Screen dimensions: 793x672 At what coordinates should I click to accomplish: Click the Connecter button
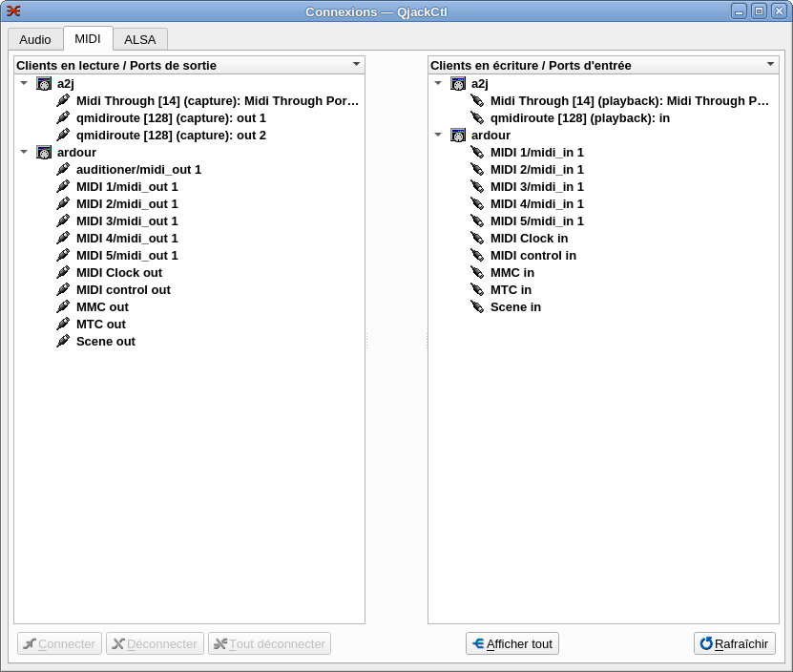click(x=60, y=643)
